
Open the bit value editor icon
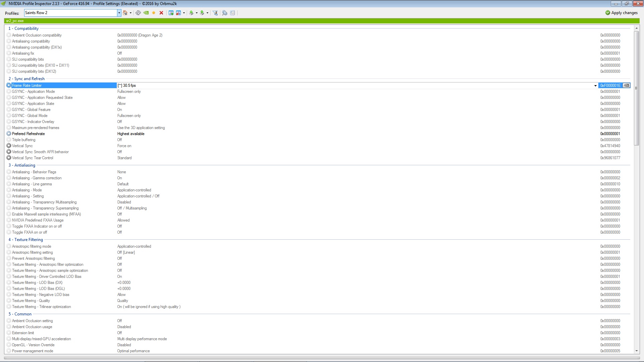[x=232, y=13]
